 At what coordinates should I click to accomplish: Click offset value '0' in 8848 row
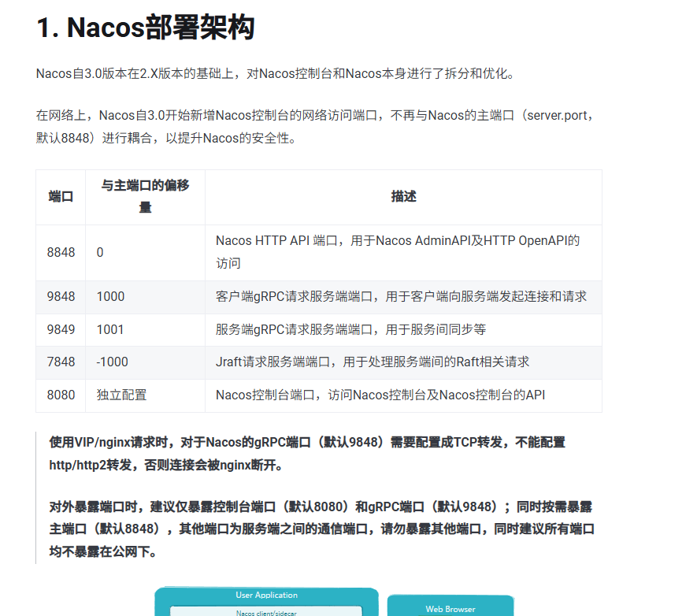coord(146,252)
